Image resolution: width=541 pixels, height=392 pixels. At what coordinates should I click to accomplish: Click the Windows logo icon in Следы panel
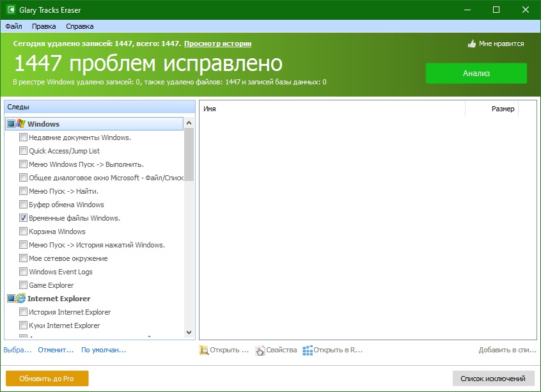click(21, 123)
